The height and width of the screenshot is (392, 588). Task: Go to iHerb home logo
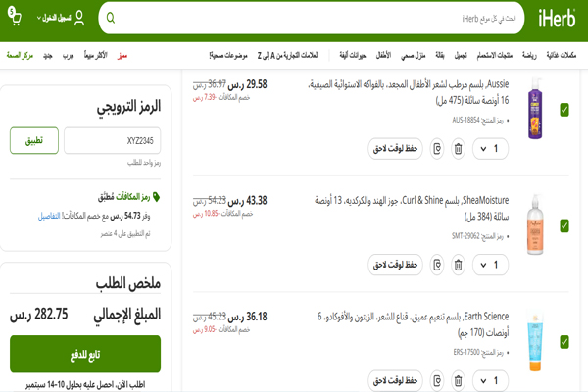[x=557, y=18]
